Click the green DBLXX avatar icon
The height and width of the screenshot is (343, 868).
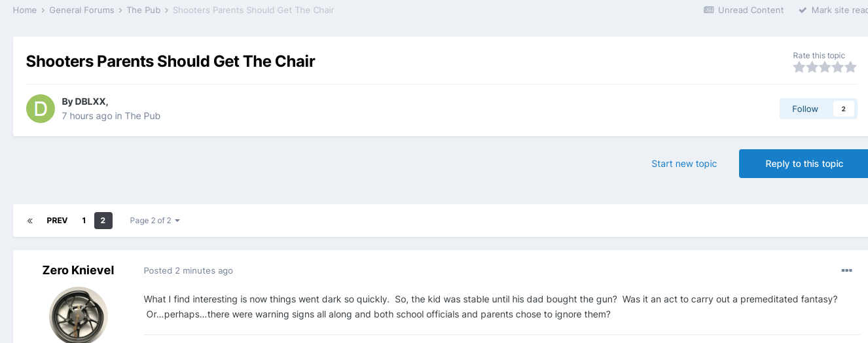click(41, 109)
